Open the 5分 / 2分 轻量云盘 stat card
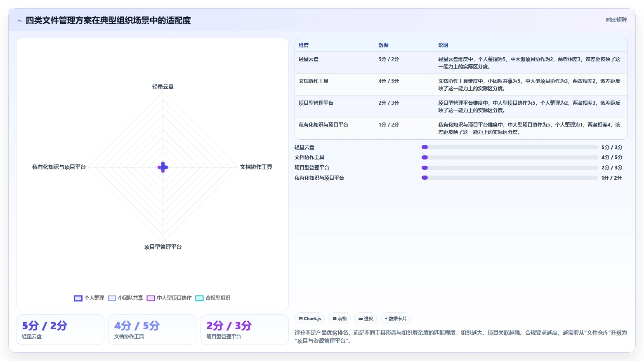644x361 pixels. [60, 330]
